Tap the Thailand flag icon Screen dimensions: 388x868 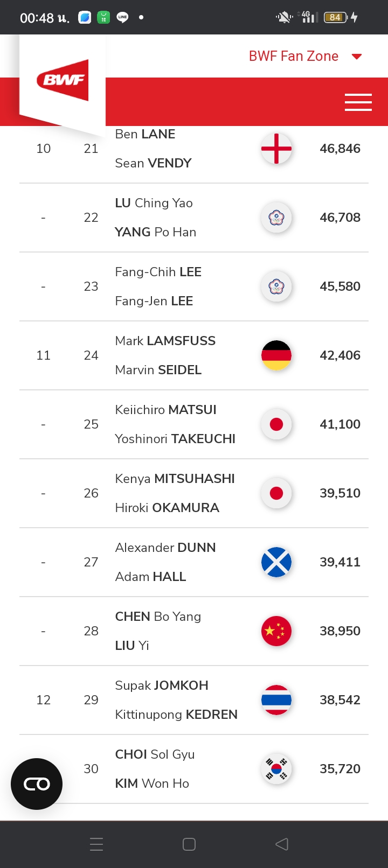(x=276, y=700)
